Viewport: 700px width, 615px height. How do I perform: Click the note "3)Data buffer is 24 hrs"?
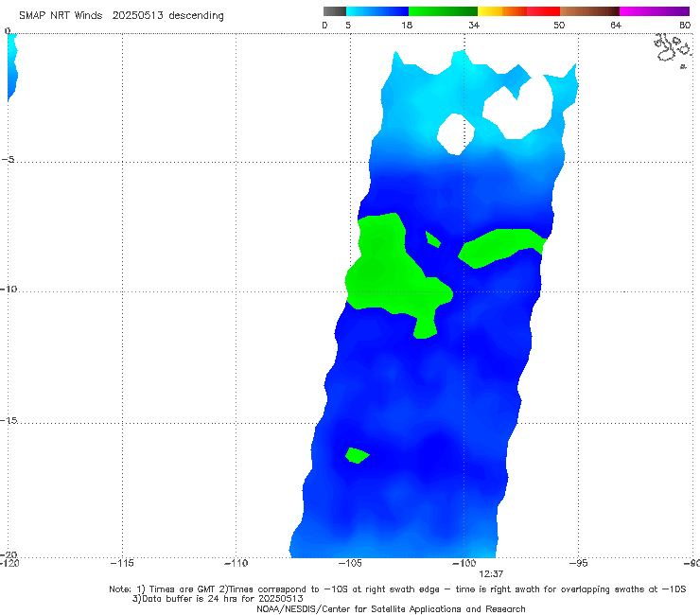218,599
